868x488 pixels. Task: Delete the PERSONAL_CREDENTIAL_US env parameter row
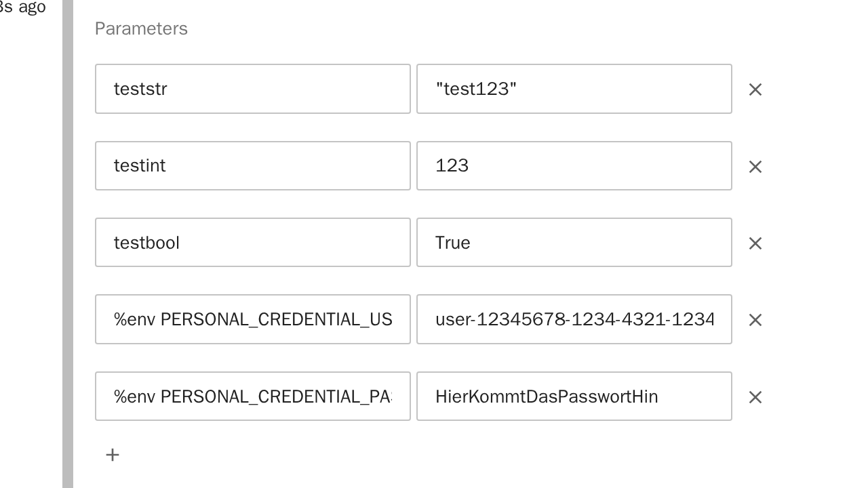tap(755, 320)
